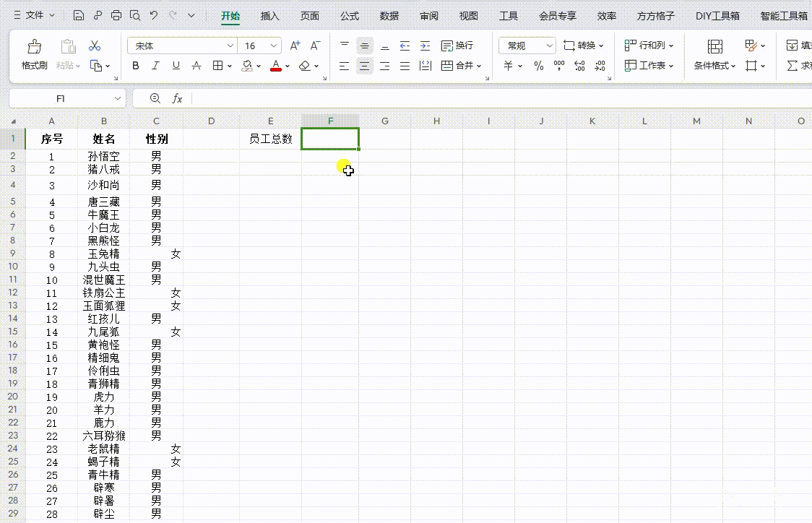Image resolution: width=812 pixels, height=523 pixels.
Task: Switch to 插入 tab
Action: tap(269, 16)
